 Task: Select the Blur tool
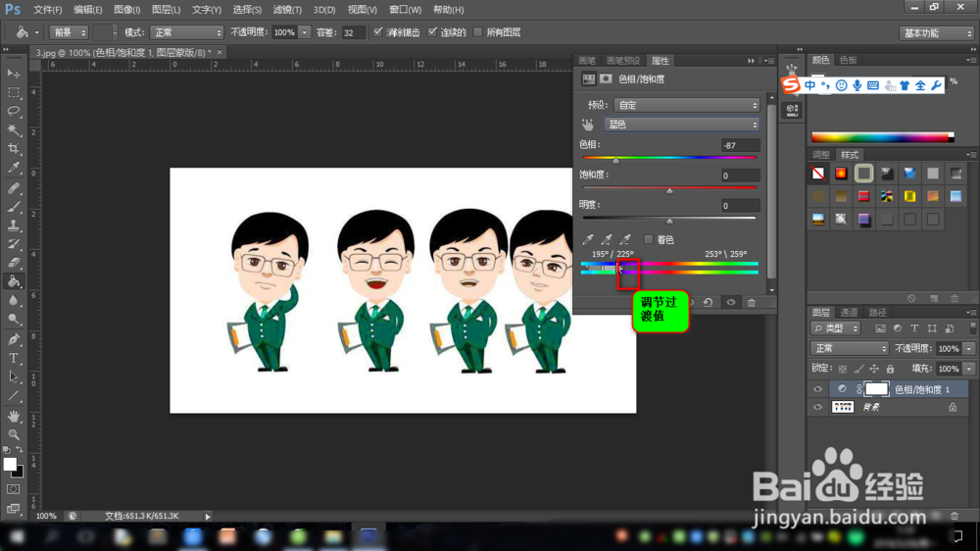click(x=13, y=300)
